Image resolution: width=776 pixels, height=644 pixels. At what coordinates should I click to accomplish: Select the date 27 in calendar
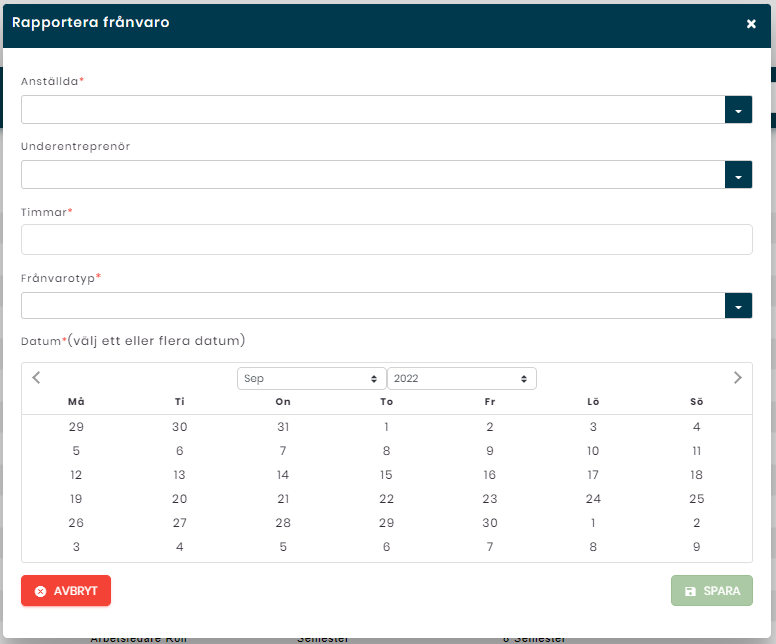point(180,523)
